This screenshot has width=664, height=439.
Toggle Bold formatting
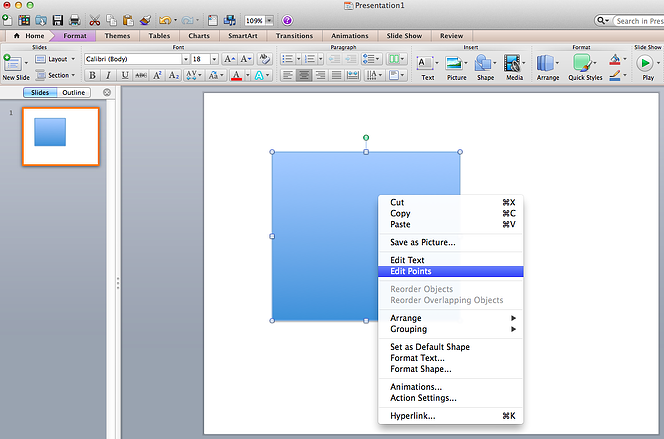(x=92, y=75)
